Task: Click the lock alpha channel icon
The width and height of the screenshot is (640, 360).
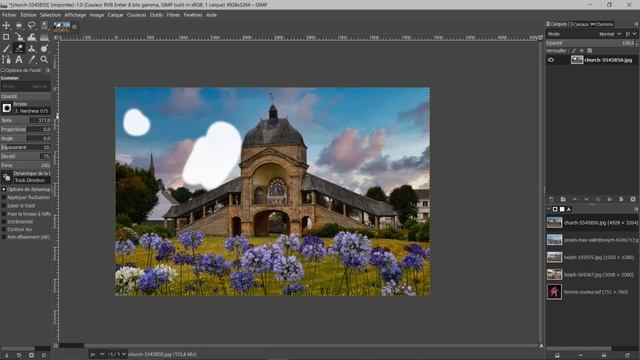Action: click(590, 51)
